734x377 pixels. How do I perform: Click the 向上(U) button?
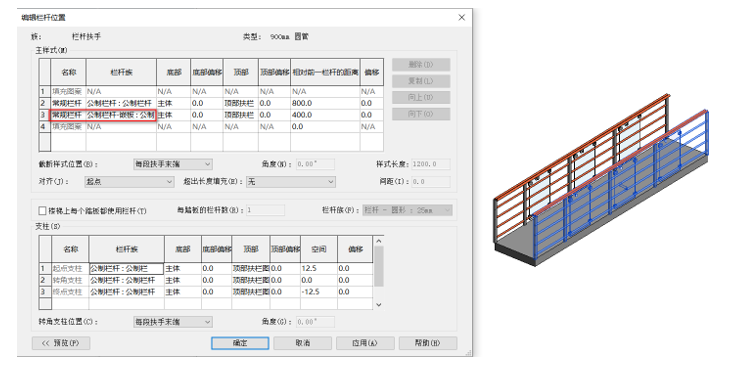[x=421, y=97]
